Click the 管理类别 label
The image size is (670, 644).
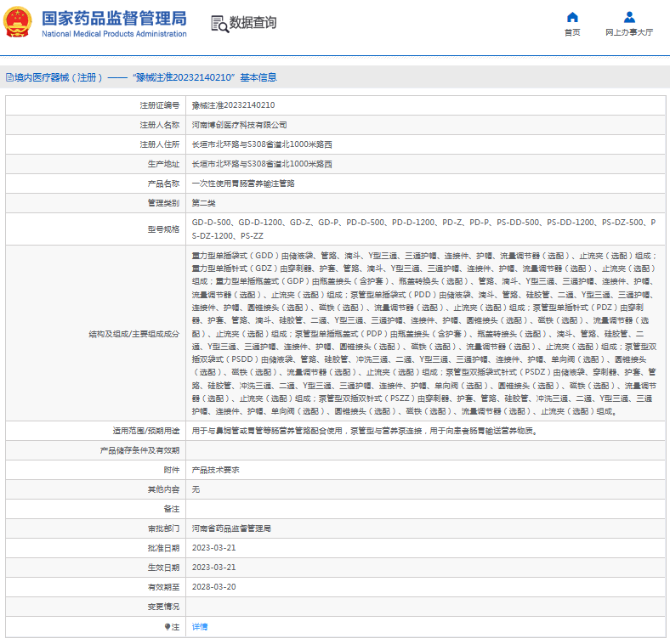click(x=163, y=203)
